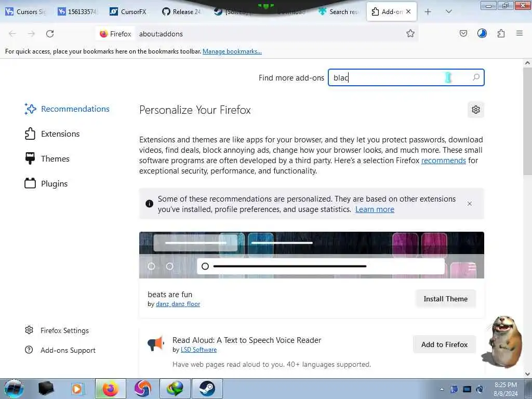Open Firefox Settings from the sidebar
Screen dimensions: 532x399
pos(57,330)
